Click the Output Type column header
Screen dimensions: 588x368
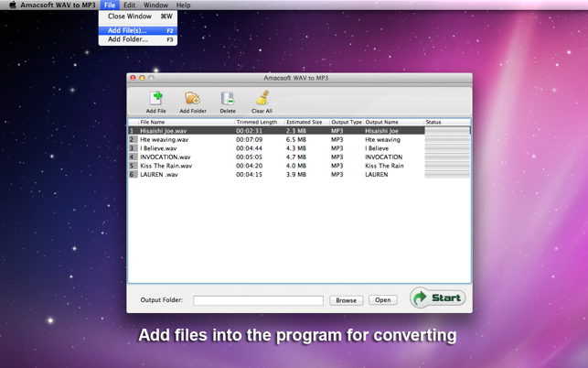[x=347, y=122]
